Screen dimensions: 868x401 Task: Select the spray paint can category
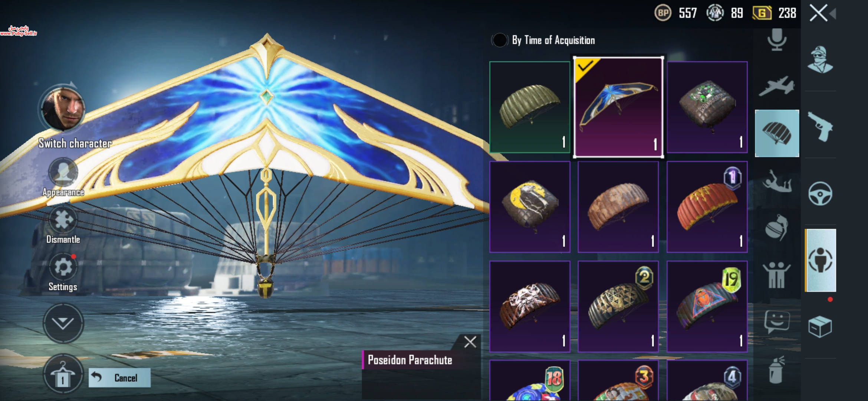pyautogui.click(x=776, y=370)
